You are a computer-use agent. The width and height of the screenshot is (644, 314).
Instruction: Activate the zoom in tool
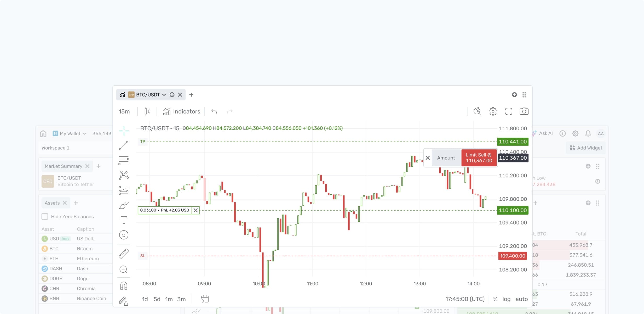(x=123, y=269)
